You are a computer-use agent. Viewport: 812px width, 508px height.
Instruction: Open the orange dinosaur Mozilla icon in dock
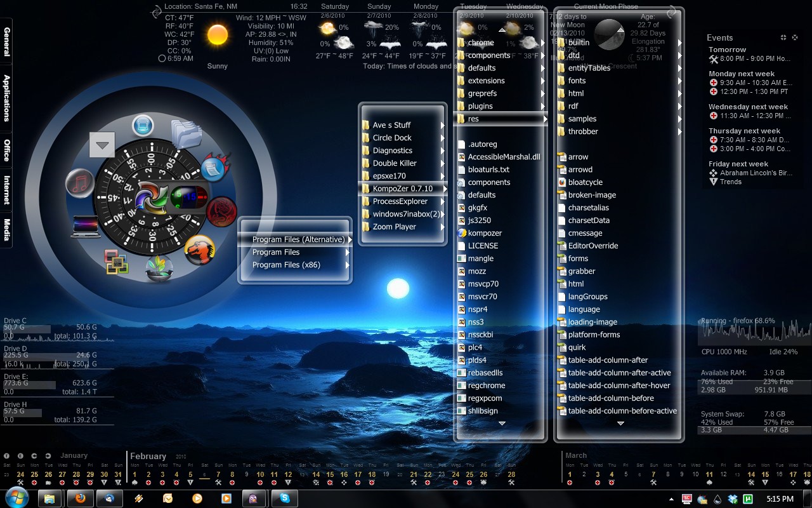click(200, 250)
